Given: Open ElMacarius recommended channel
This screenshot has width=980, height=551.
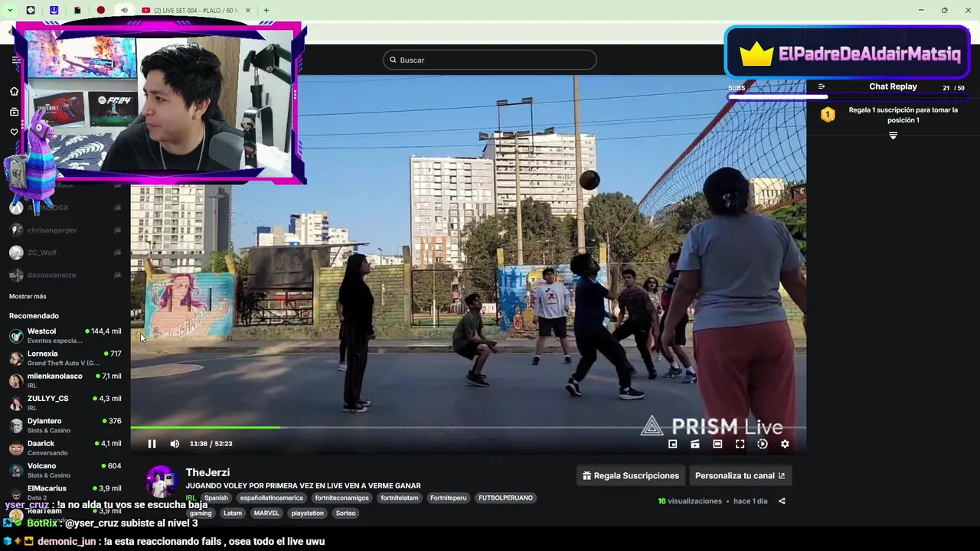Looking at the screenshot, I should click(65, 492).
